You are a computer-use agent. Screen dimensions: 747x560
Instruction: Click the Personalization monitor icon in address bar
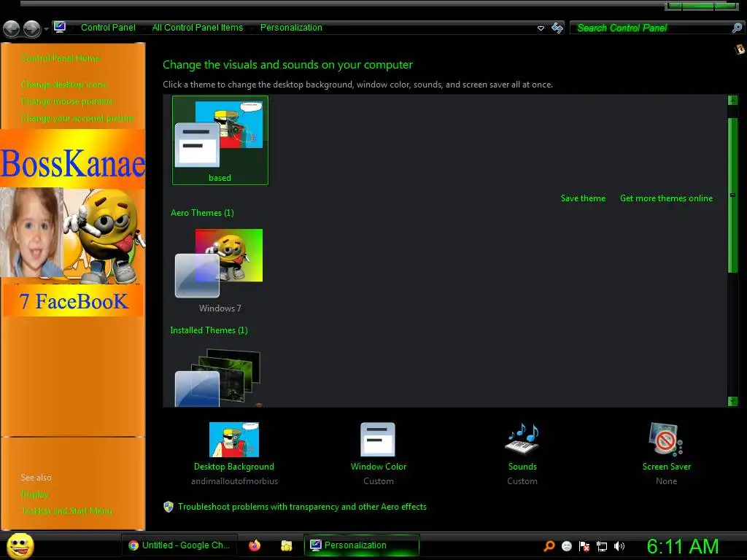point(60,27)
